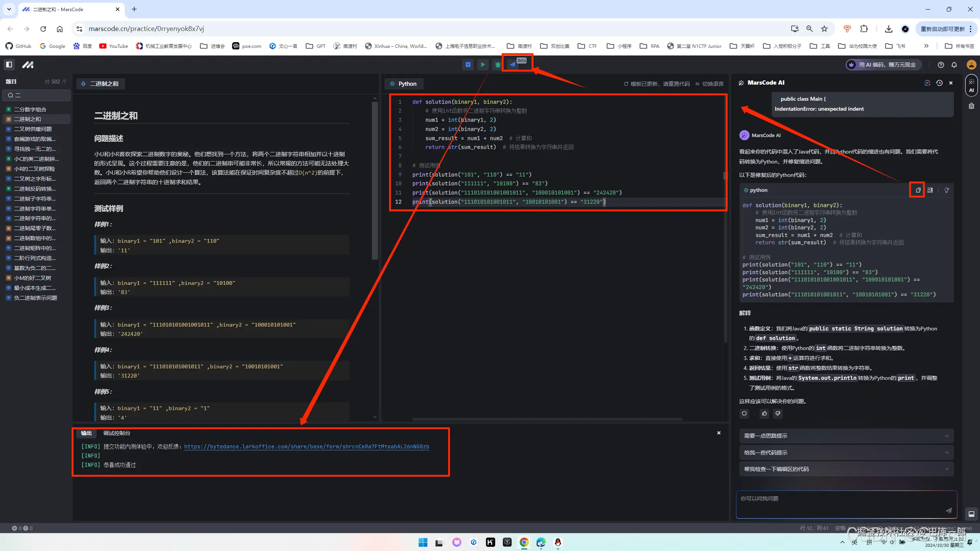Expand the 需要一点思路提示 suggestion

click(846, 436)
